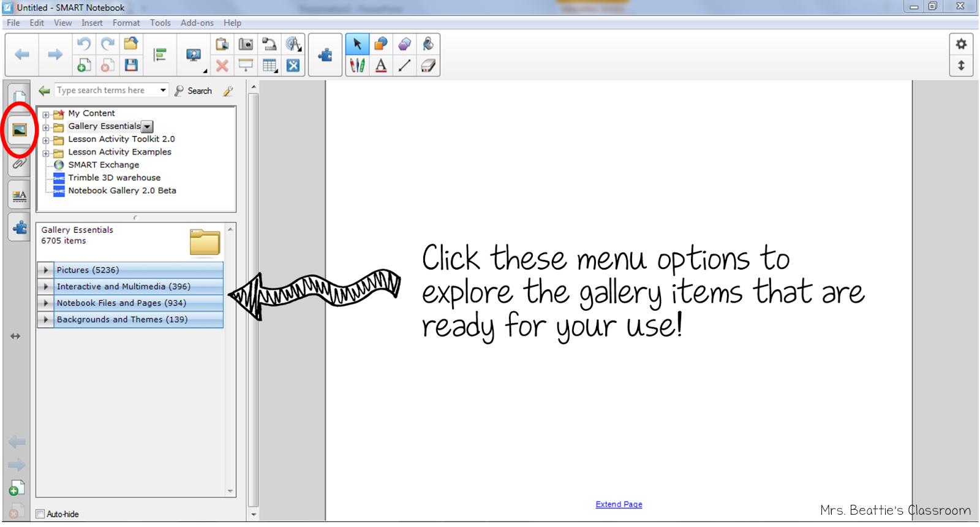Select the Pens tool
980x527 pixels.
tap(357, 65)
